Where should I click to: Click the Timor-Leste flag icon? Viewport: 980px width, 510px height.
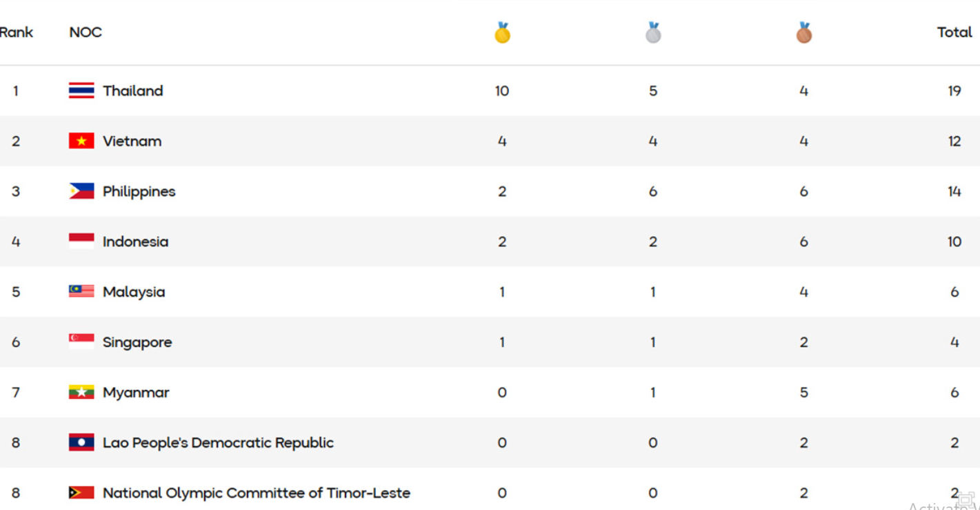point(81,493)
